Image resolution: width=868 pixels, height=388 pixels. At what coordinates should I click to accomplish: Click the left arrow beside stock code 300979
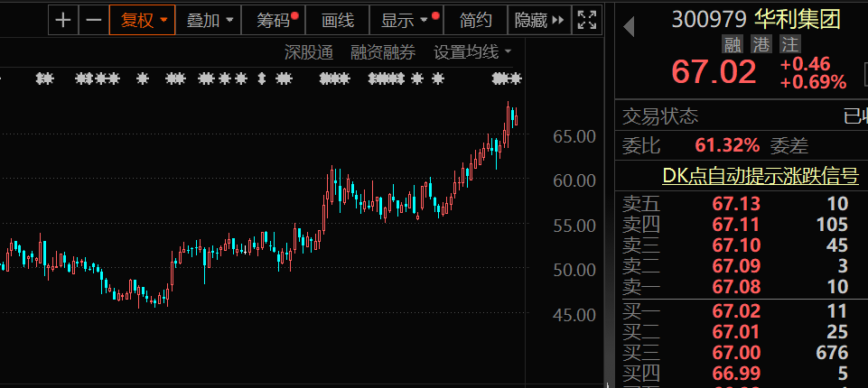[x=630, y=27]
